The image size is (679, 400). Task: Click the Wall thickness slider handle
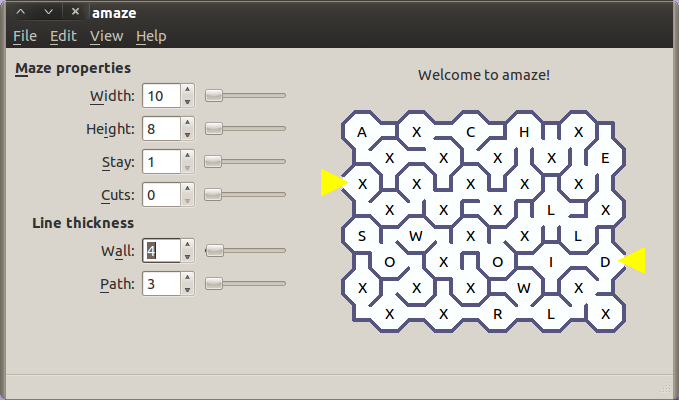point(214,250)
